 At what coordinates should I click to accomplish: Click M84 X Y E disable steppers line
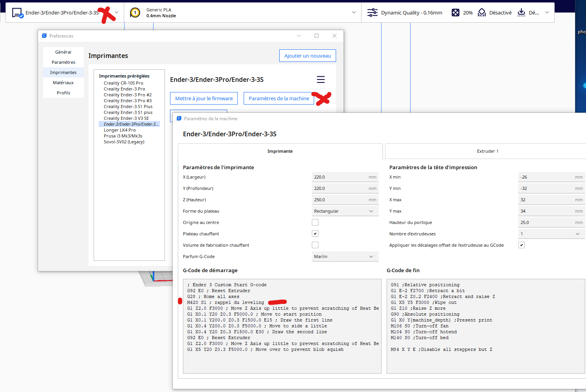point(441,349)
